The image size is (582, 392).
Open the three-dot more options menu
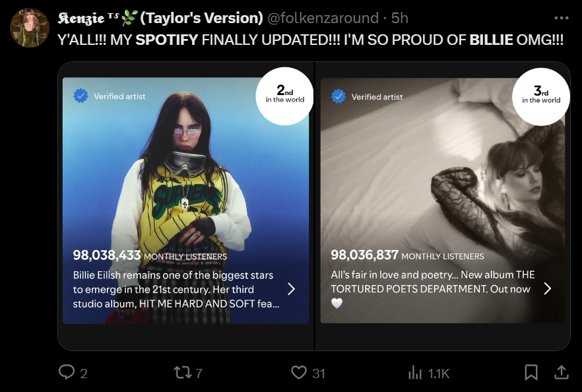point(562,18)
